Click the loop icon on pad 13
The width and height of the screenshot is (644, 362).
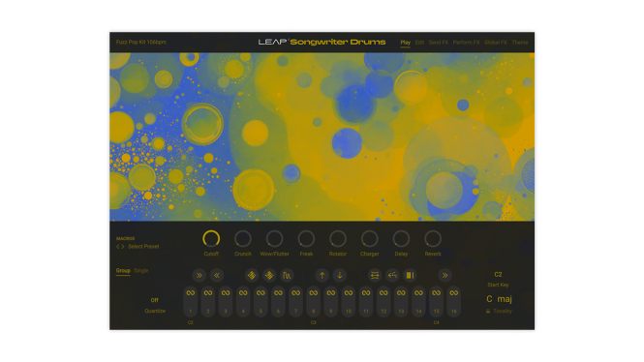coord(401,292)
